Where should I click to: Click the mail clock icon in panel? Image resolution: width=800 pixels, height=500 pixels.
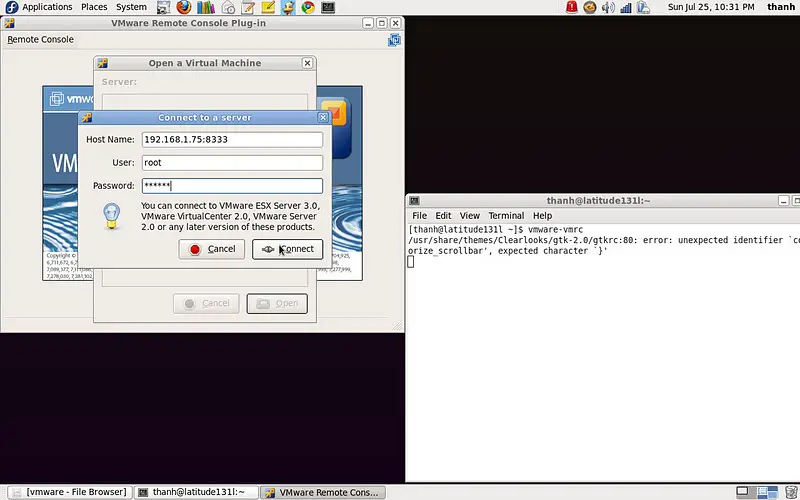click(x=228, y=7)
